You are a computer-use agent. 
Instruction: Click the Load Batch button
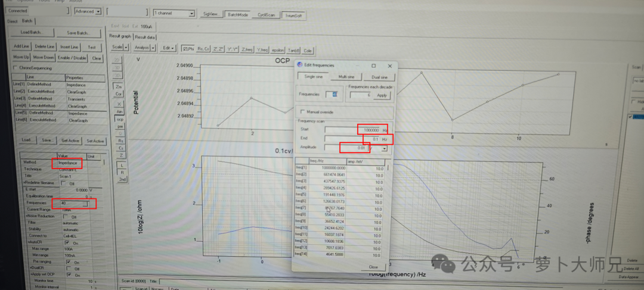pyautogui.click(x=31, y=33)
